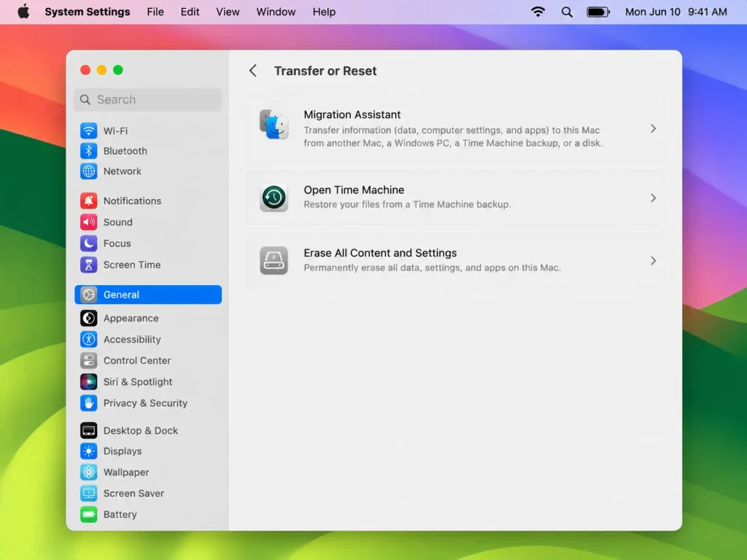The height and width of the screenshot is (560, 747).
Task: Open the Notifications bell icon
Action: (88, 201)
